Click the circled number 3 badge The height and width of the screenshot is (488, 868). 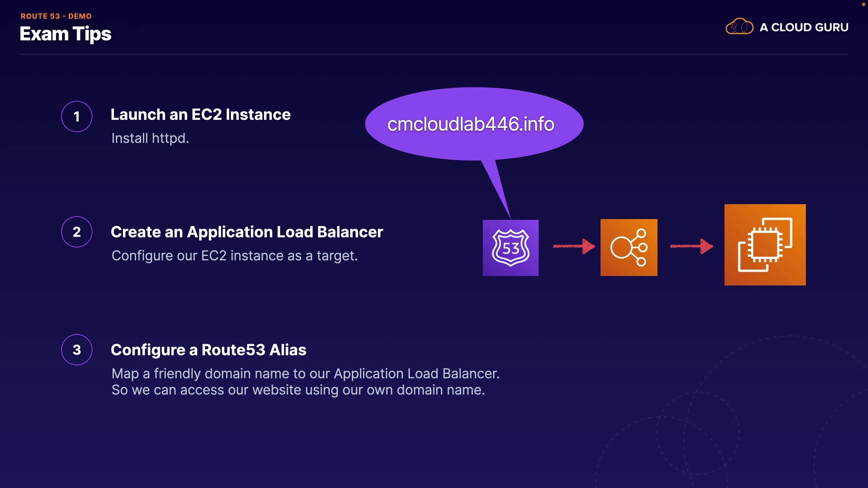(x=77, y=350)
